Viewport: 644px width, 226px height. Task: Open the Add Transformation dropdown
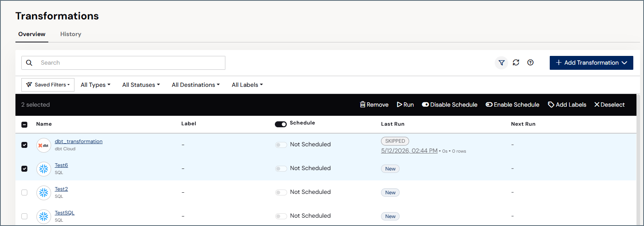591,63
